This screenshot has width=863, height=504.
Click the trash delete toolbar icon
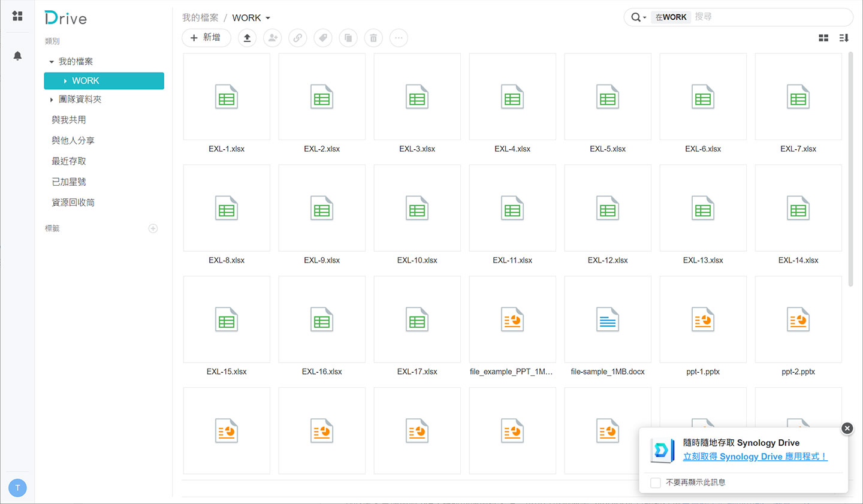pyautogui.click(x=373, y=38)
